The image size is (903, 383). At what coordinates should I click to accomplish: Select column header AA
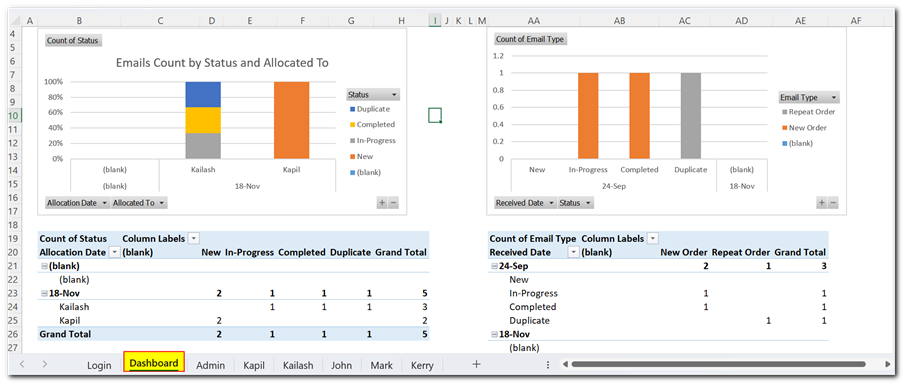pos(534,21)
